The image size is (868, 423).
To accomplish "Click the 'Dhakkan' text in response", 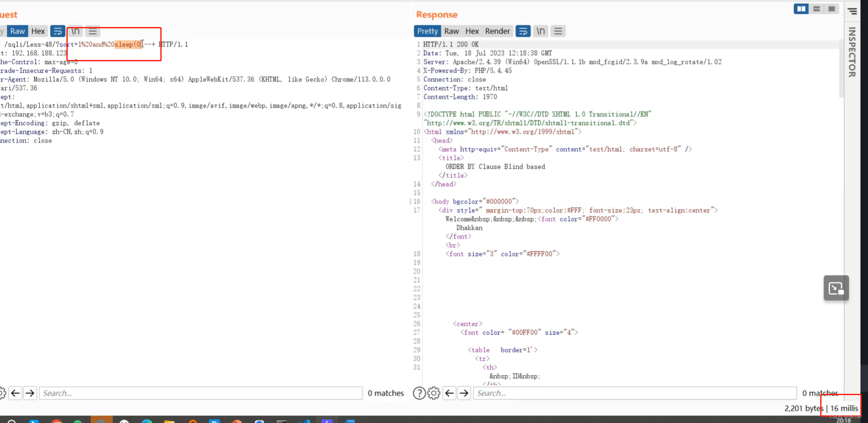I will [x=469, y=228].
